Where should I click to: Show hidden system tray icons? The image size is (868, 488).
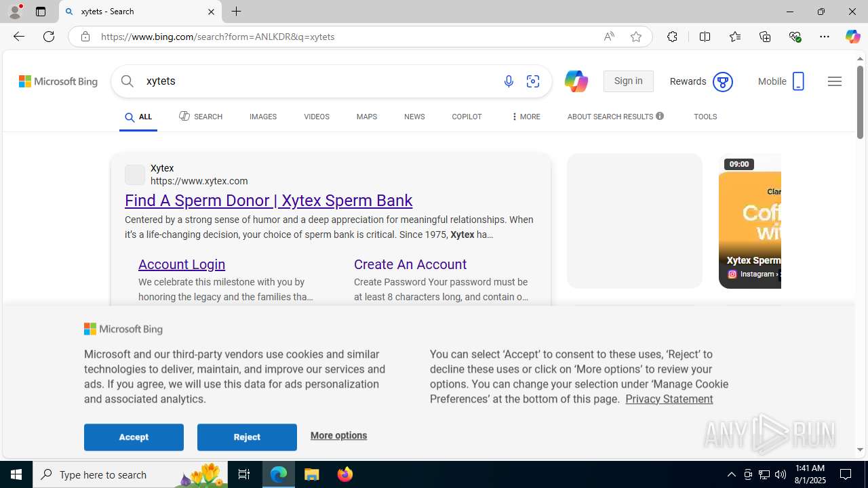(x=731, y=474)
